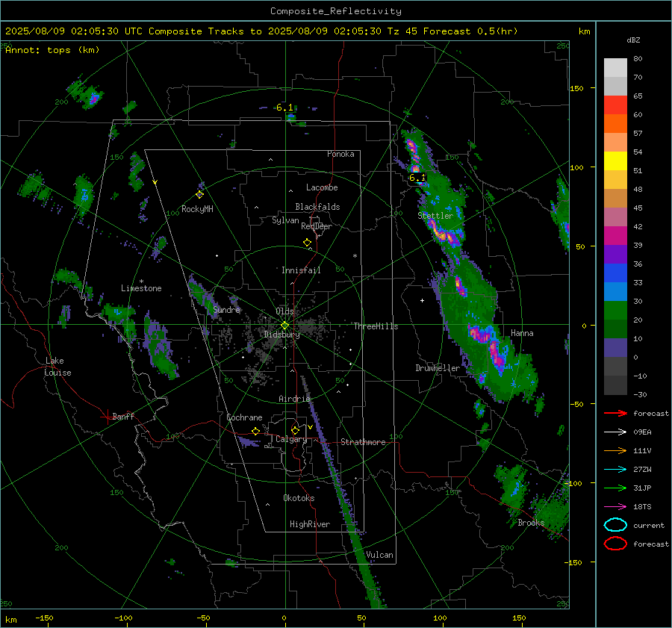Click the white 09EA arrow in legend
The image size is (672, 628).
tap(615, 432)
